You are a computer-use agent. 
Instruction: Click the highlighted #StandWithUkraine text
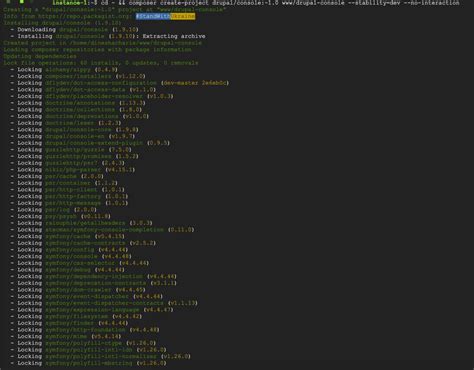tap(165, 16)
